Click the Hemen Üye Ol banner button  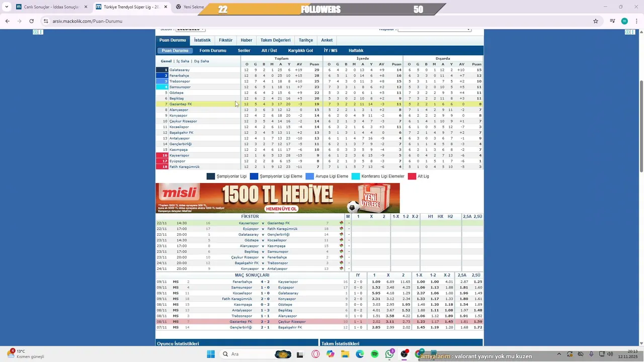pos(281,209)
